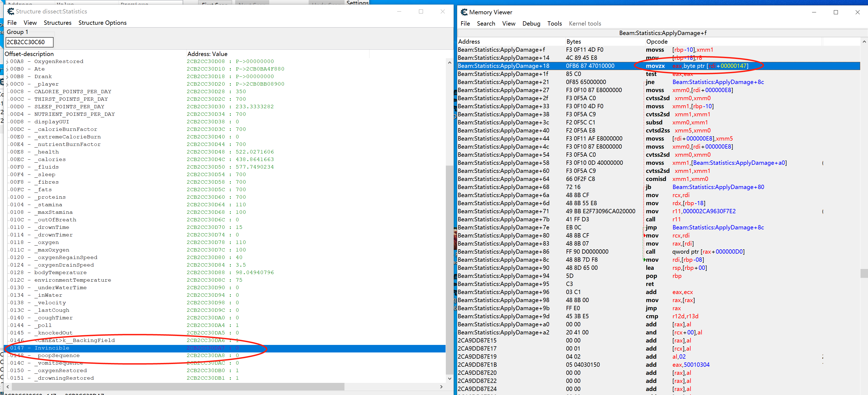The width and height of the screenshot is (868, 395).
Task: Click Cheat Engine icon in Memory Viewer title
Action: point(464,12)
